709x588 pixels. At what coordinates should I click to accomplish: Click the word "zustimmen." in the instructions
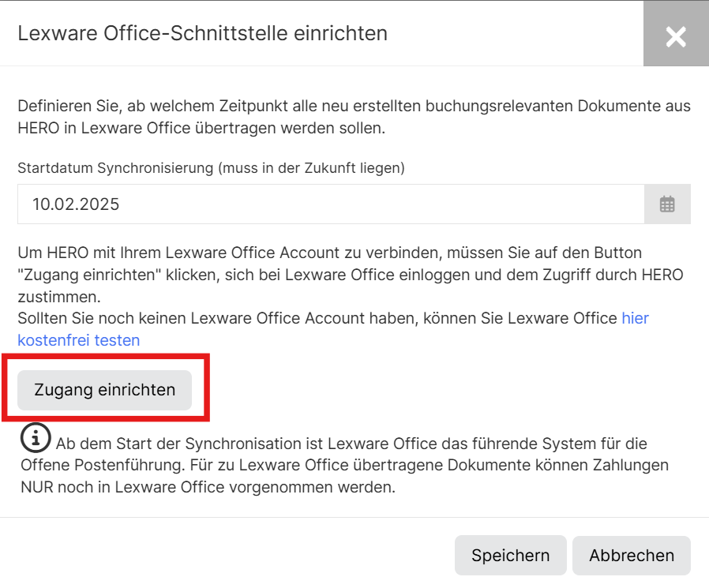click(59, 297)
